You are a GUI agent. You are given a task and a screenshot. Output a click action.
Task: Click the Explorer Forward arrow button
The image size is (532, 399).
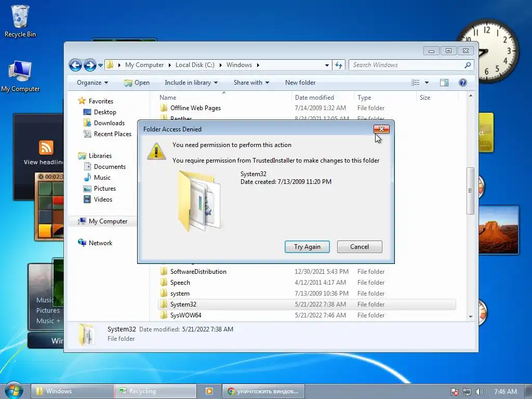pos(90,65)
